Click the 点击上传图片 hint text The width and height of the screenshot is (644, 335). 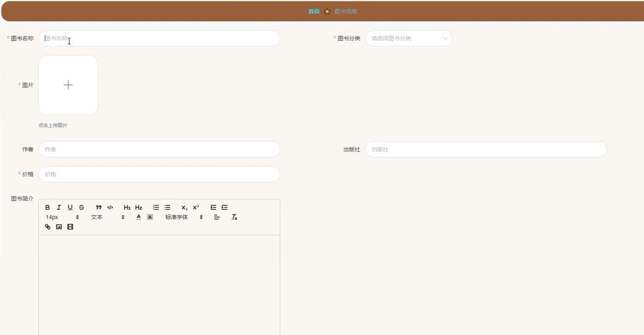coord(53,125)
